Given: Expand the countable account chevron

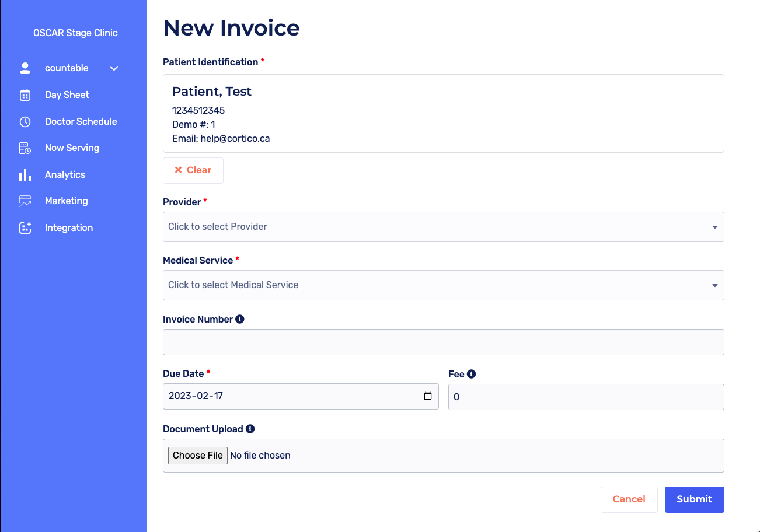Looking at the screenshot, I should pyautogui.click(x=114, y=68).
